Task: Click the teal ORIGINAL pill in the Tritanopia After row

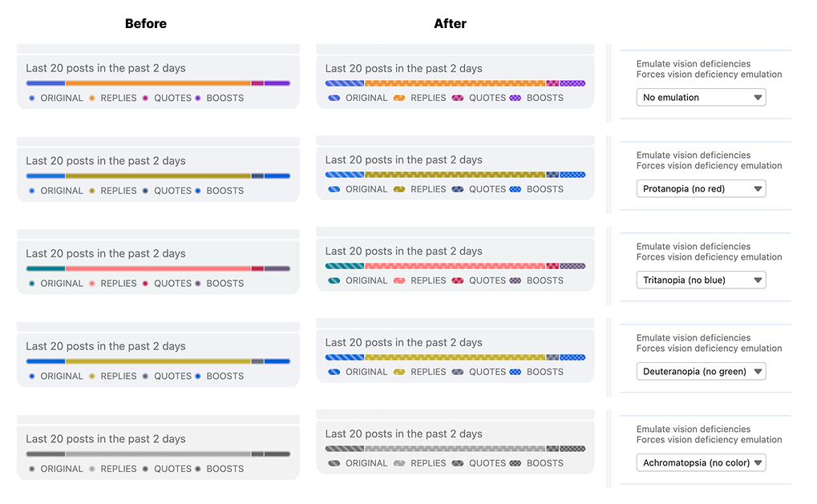Action: click(x=334, y=280)
